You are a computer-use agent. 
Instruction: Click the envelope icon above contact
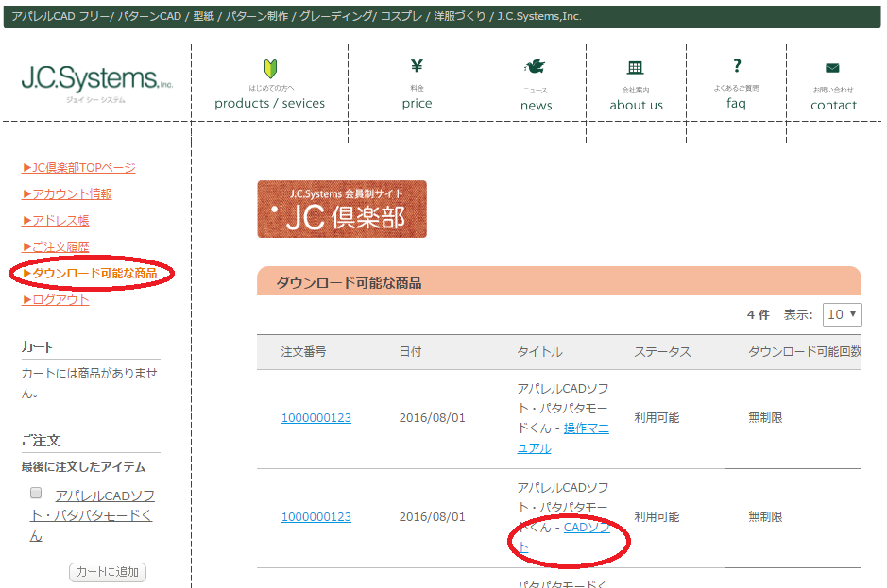coord(832,68)
